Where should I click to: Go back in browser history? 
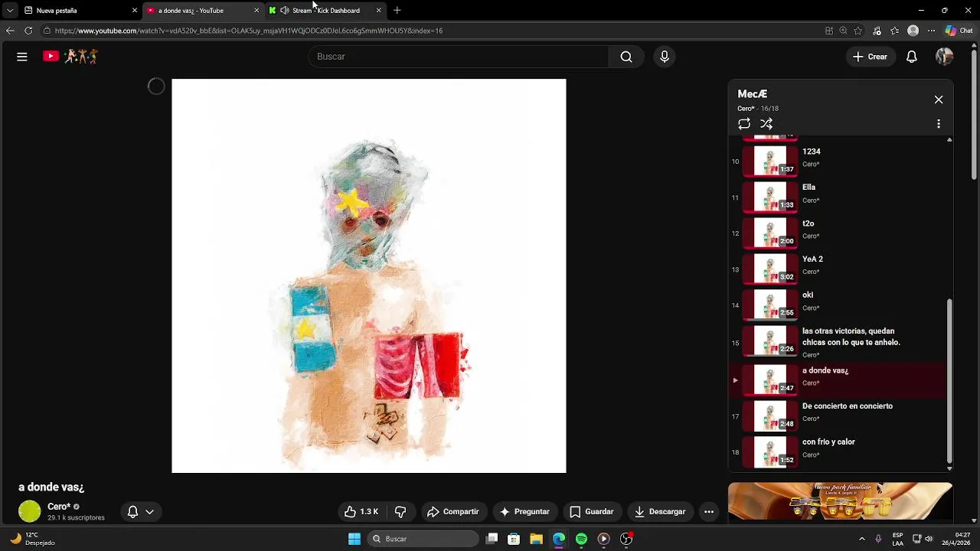click(10, 31)
